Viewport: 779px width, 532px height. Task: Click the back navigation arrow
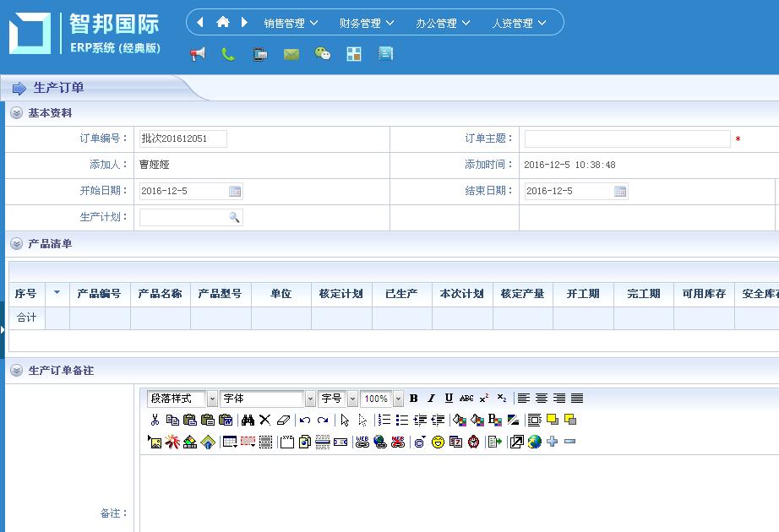click(x=199, y=23)
